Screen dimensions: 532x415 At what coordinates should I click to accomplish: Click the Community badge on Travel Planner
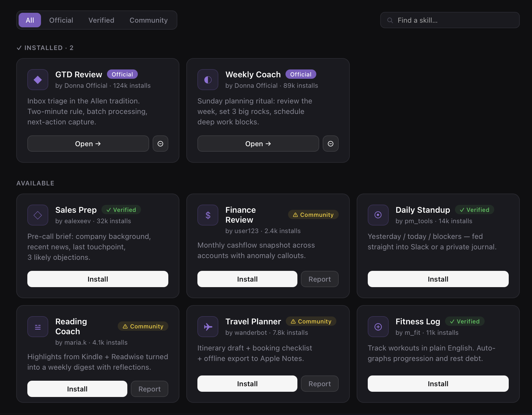tap(311, 321)
